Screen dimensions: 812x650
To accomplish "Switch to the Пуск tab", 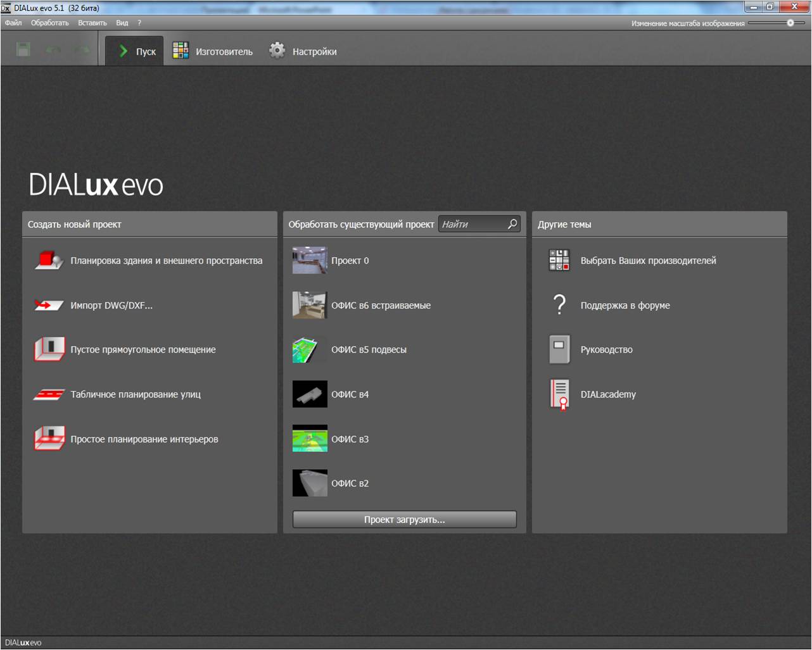I will coord(135,51).
